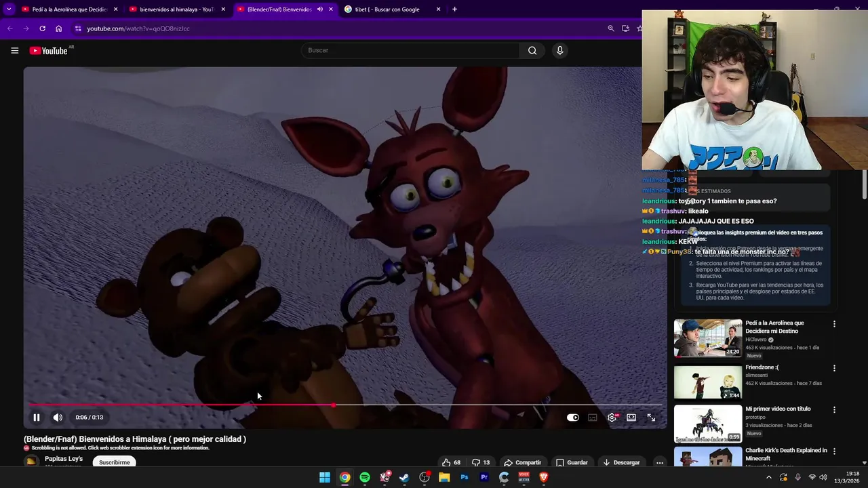Open options for 'Mi primer video con título'

click(834, 410)
